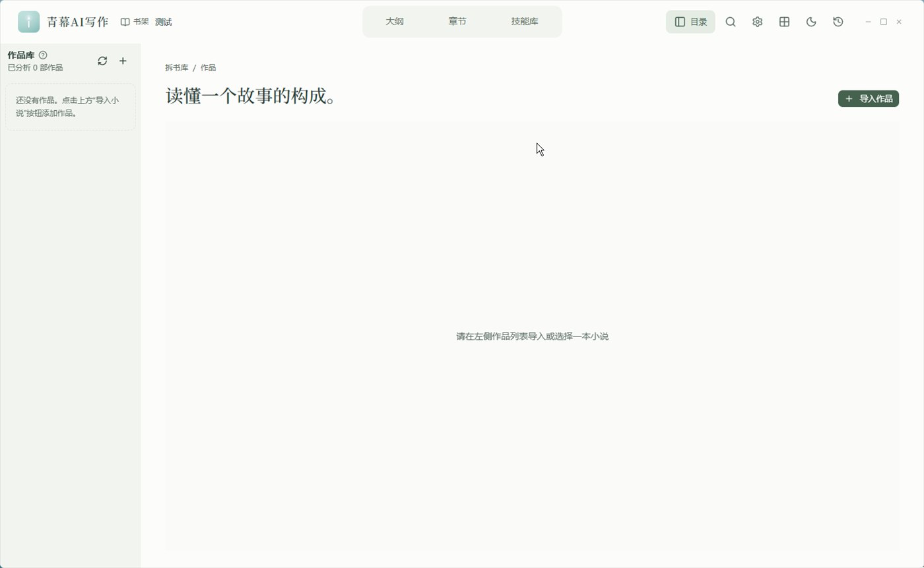Click the 读懂一个故事的构成 heading

[x=251, y=96]
